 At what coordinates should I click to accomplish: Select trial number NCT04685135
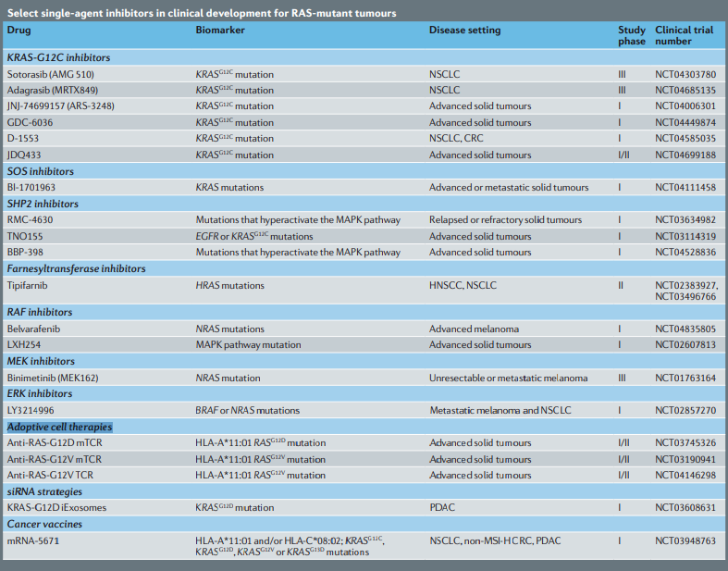pos(685,90)
